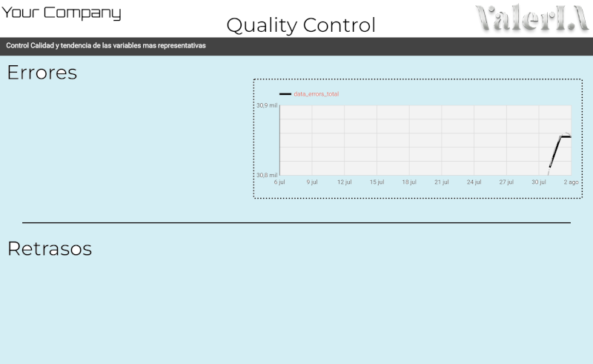Screen dimensions: 593x364
Task: Click the 2 ago axis label
Action: (x=571, y=182)
